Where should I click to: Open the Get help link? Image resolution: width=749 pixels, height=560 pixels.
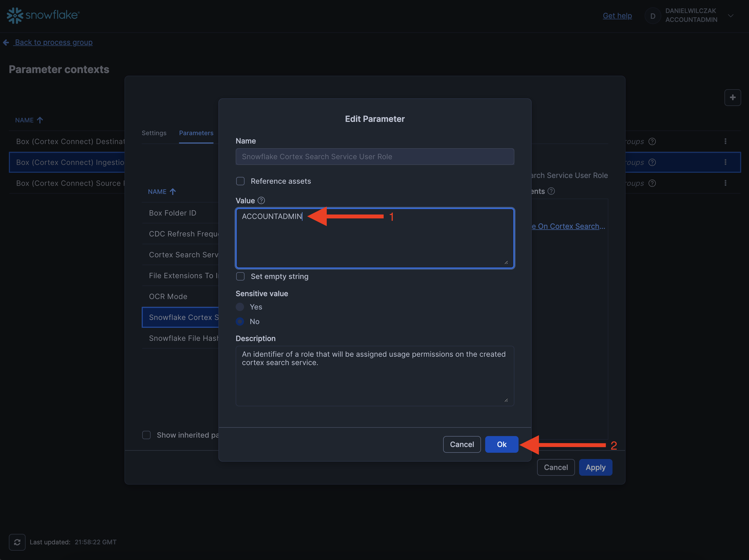tap(617, 16)
